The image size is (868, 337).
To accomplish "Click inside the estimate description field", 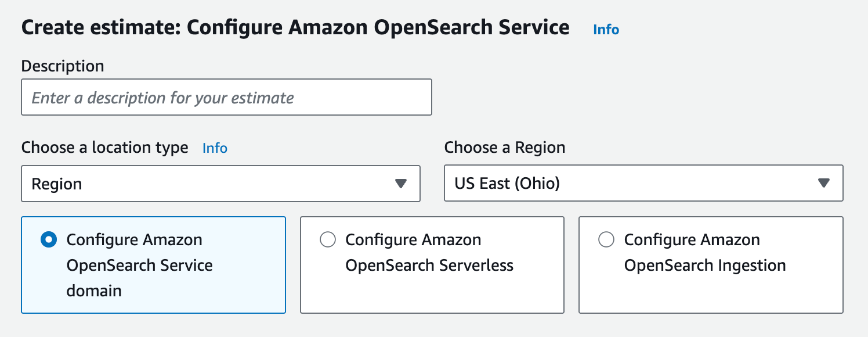I will 226,97.
